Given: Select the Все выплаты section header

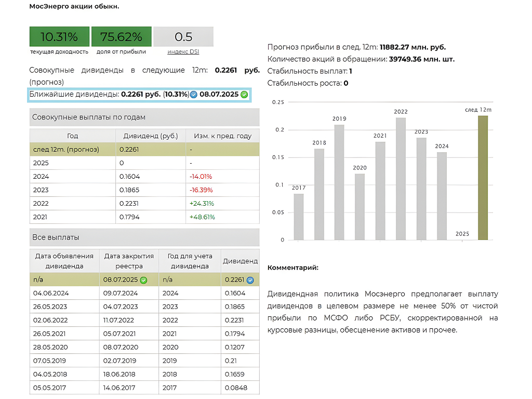Looking at the screenshot, I should coord(144,237).
